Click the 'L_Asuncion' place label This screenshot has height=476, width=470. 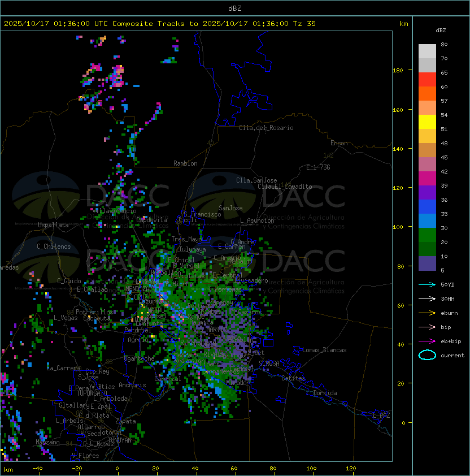click(257, 220)
